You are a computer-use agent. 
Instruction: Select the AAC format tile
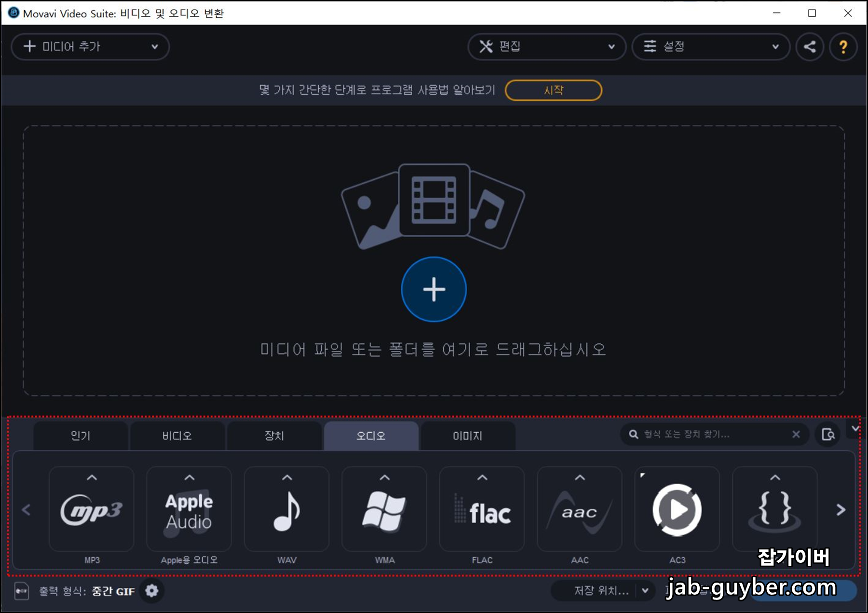coord(580,509)
